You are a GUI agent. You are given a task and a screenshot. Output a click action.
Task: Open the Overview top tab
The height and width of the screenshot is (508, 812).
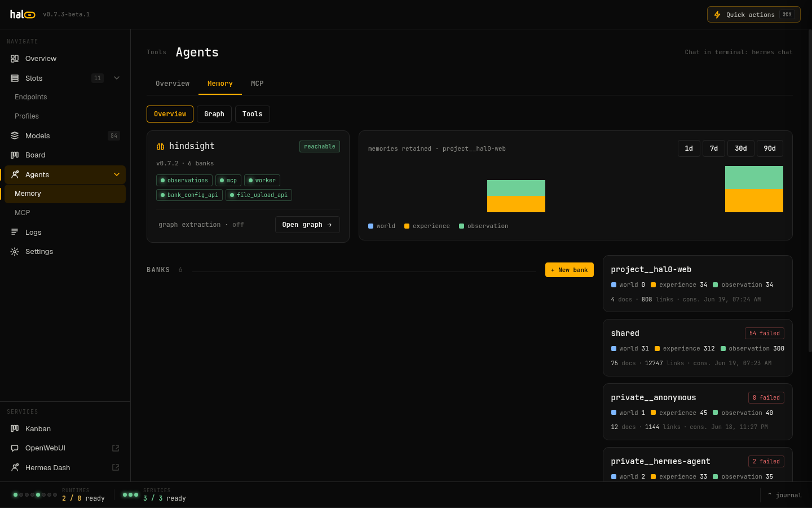[173, 84]
